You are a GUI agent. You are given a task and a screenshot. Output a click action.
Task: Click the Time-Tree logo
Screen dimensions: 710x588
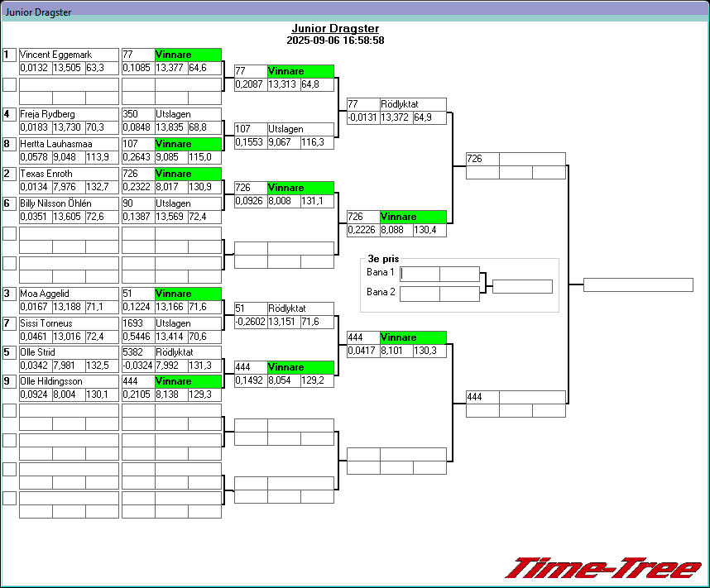tap(602, 568)
